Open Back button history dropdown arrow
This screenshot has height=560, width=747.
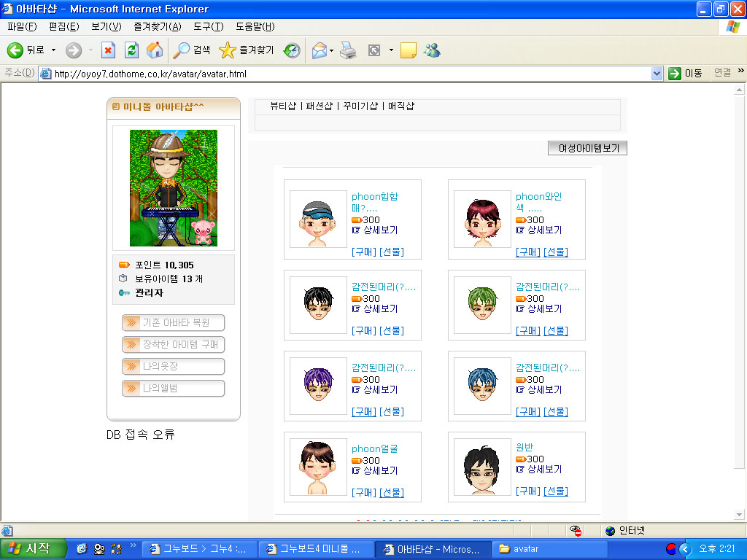[x=53, y=50]
